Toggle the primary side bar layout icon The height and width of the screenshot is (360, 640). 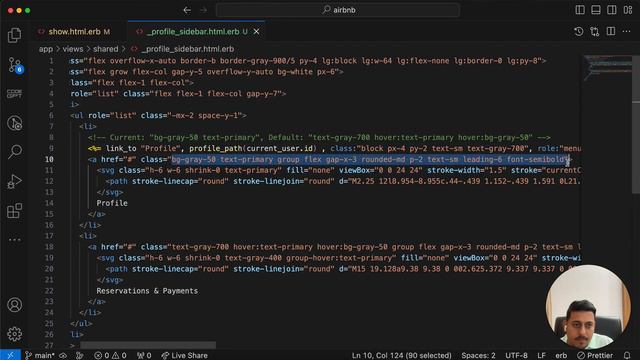coord(580,10)
